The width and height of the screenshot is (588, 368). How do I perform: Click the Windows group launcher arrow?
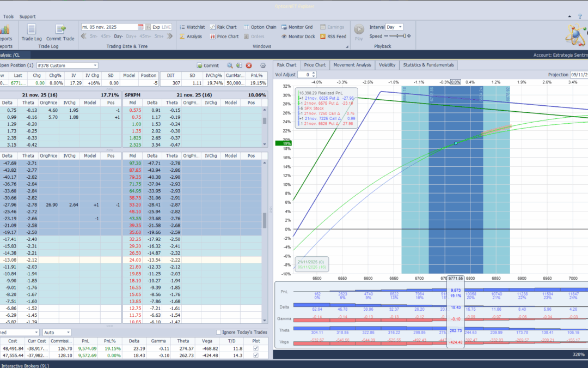347,46
